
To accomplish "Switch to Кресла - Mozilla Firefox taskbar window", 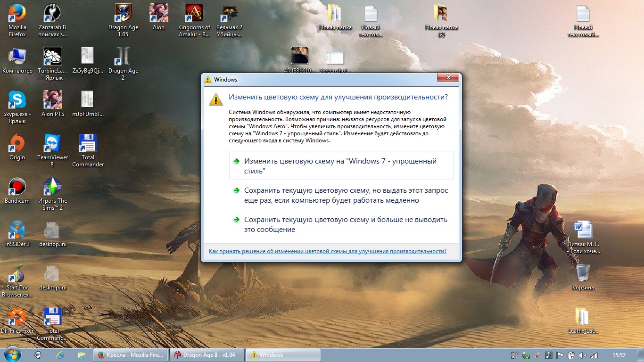I will 131,355.
